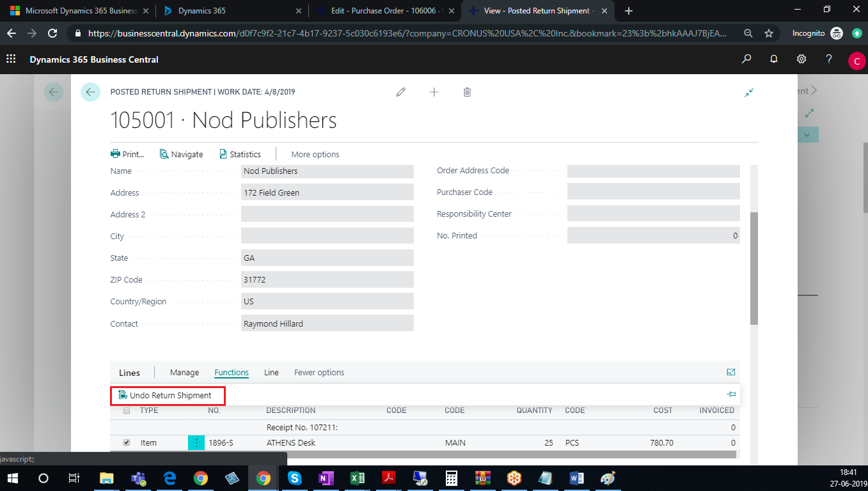Launch Word from the taskbar
Screen dimensions: 868x491
click(577, 478)
